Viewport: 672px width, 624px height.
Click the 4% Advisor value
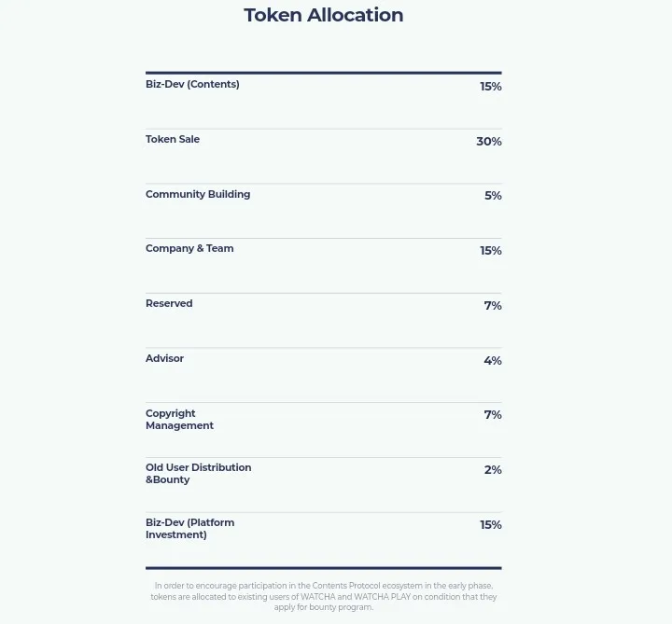coord(493,361)
